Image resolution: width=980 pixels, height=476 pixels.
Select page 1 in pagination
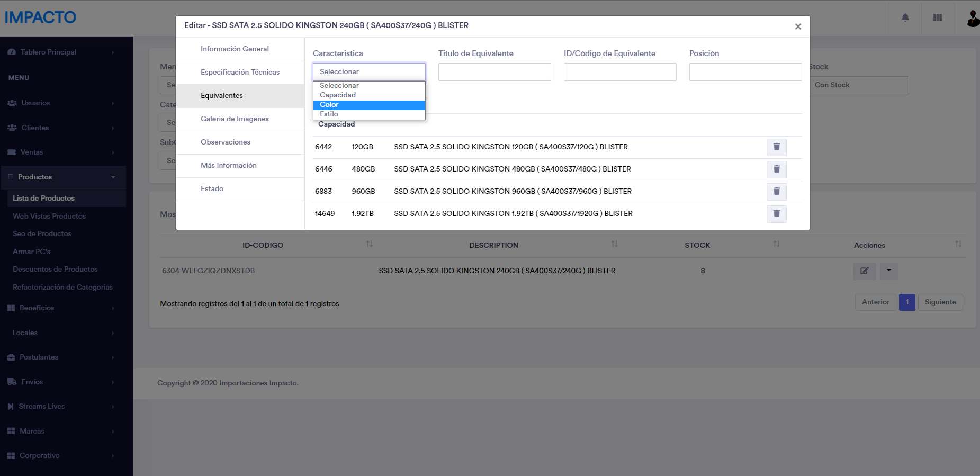point(907,302)
